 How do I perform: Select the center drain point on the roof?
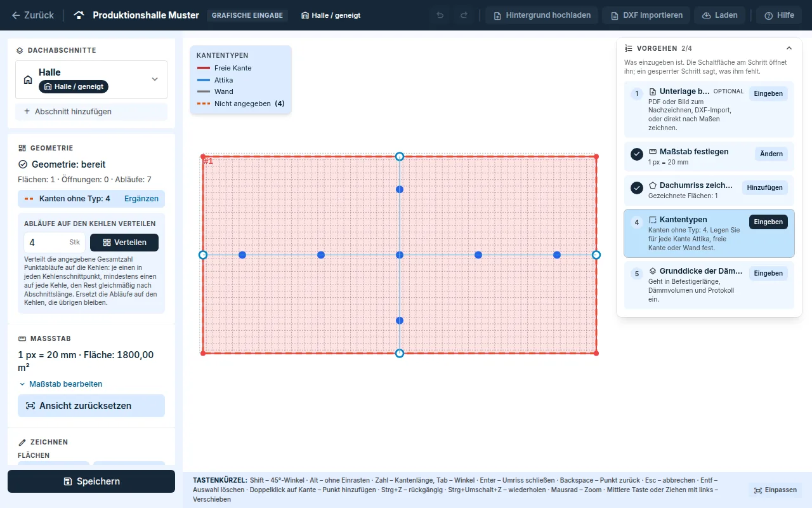pyautogui.click(x=400, y=255)
